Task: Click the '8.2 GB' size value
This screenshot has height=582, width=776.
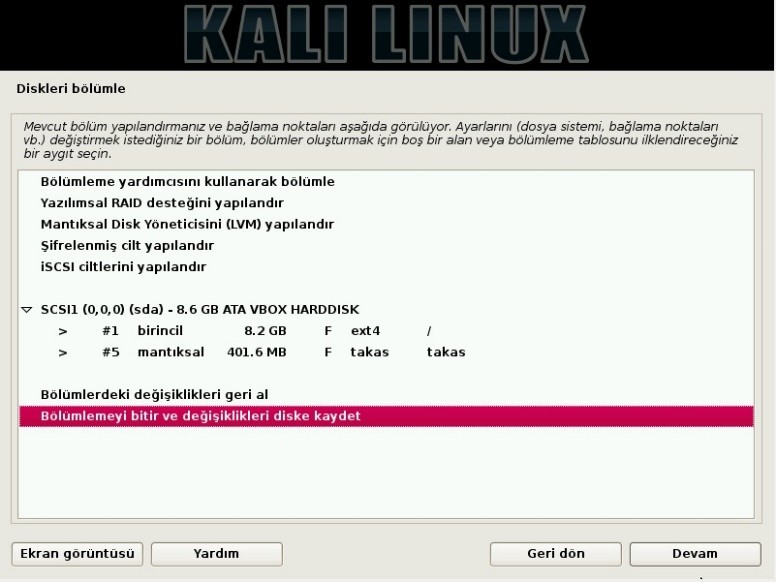Action: pos(265,331)
